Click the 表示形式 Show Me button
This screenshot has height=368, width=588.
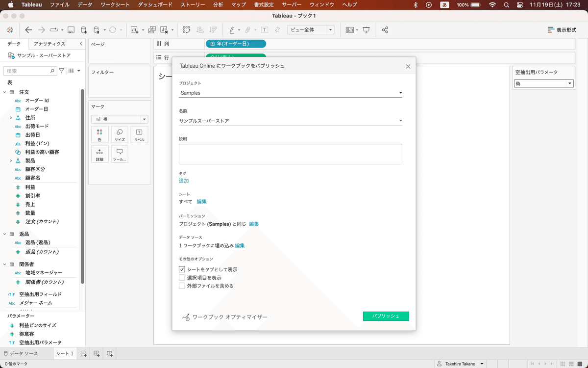[x=562, y=30]
